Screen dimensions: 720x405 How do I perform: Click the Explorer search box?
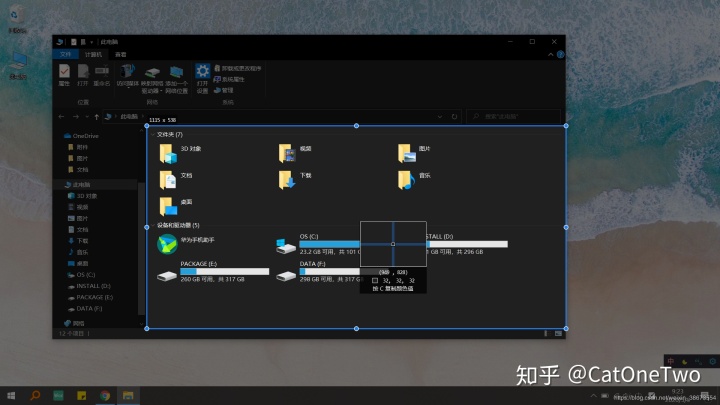[x=513, y=117]
